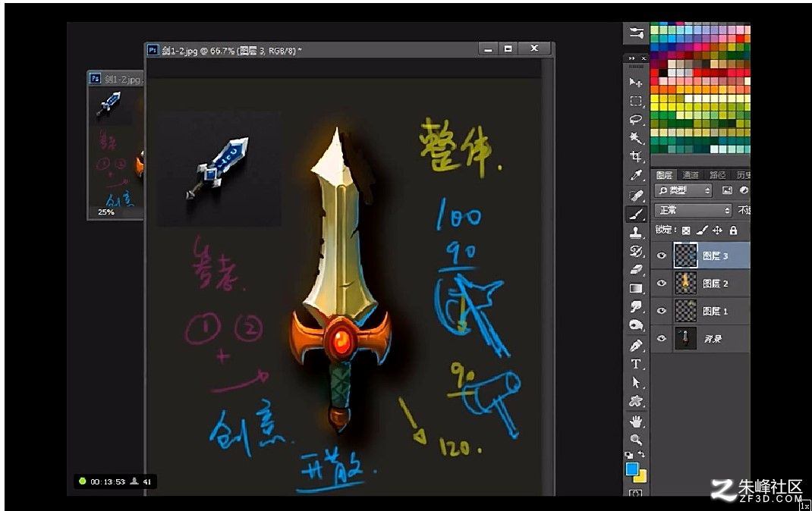Screen dimensions: 812x511
Task: Toggle lock position in Layers panel
Action: (717, 230)
